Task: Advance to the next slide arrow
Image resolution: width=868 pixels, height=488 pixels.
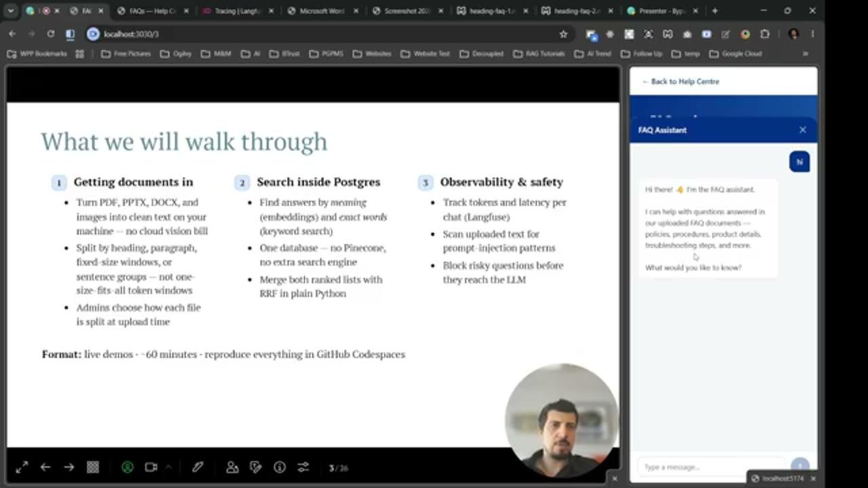Action: tap(69, 467)
